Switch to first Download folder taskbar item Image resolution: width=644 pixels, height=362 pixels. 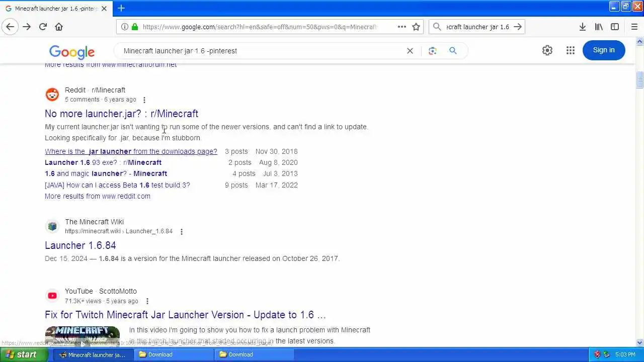point(174,354)
